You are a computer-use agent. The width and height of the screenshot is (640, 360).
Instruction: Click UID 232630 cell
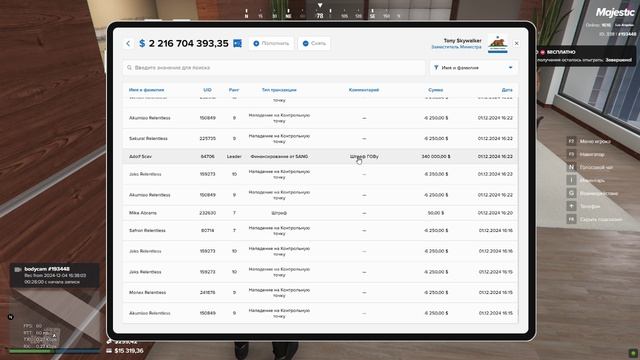tap(207, 213)
